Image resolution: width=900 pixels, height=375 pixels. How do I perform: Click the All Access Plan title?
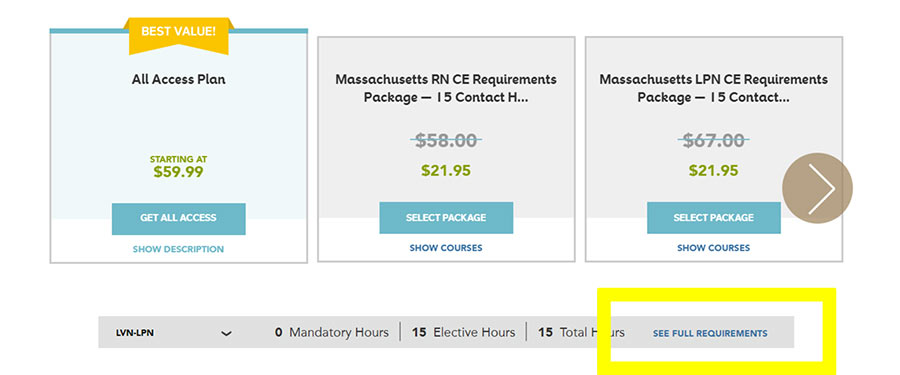(179, 79)
